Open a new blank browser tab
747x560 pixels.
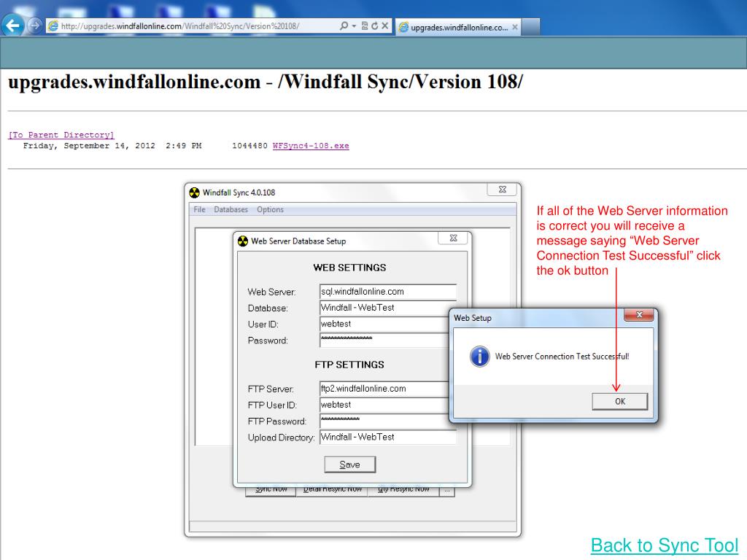(531, 27)
